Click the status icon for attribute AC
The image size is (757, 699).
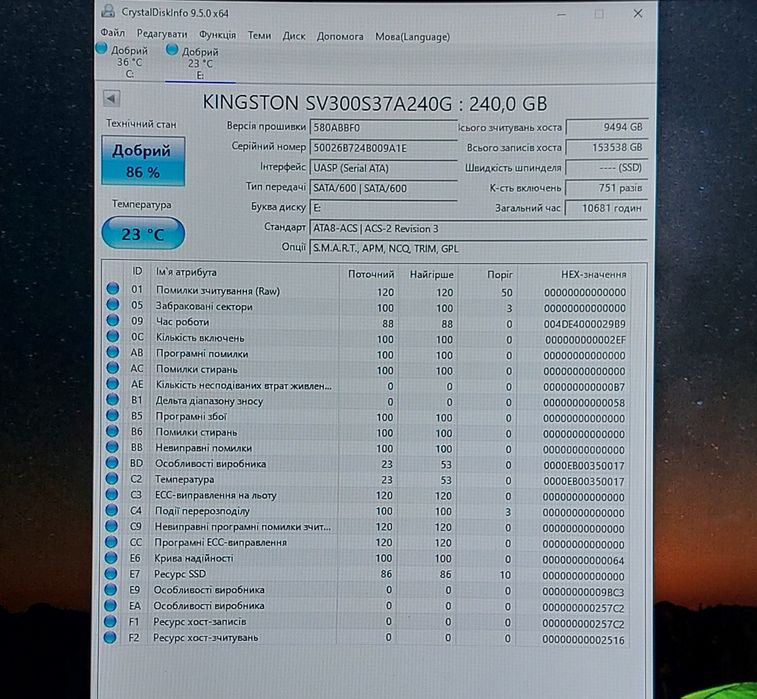pyautogui.click(x=112, y=368)
